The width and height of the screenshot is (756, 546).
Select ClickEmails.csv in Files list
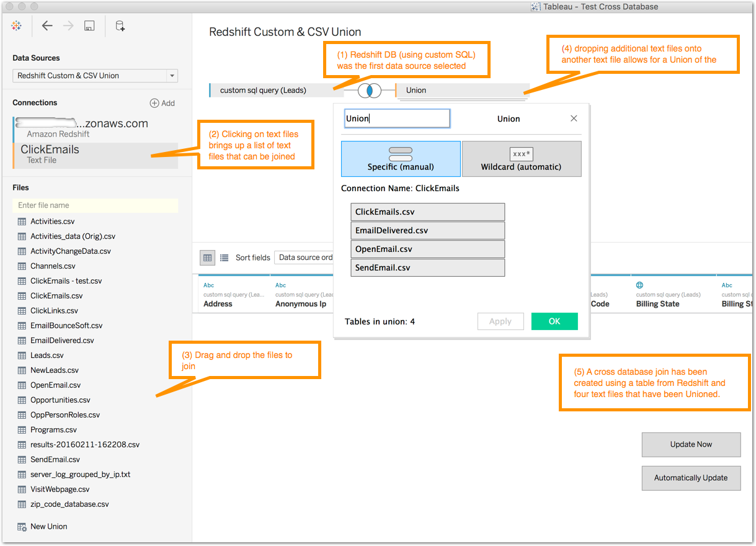(56, 296)
